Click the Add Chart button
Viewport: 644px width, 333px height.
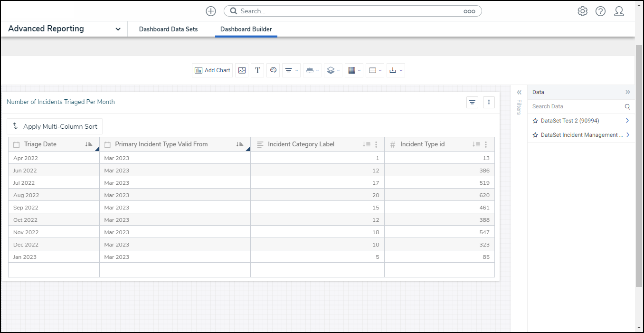pos(212,70)
